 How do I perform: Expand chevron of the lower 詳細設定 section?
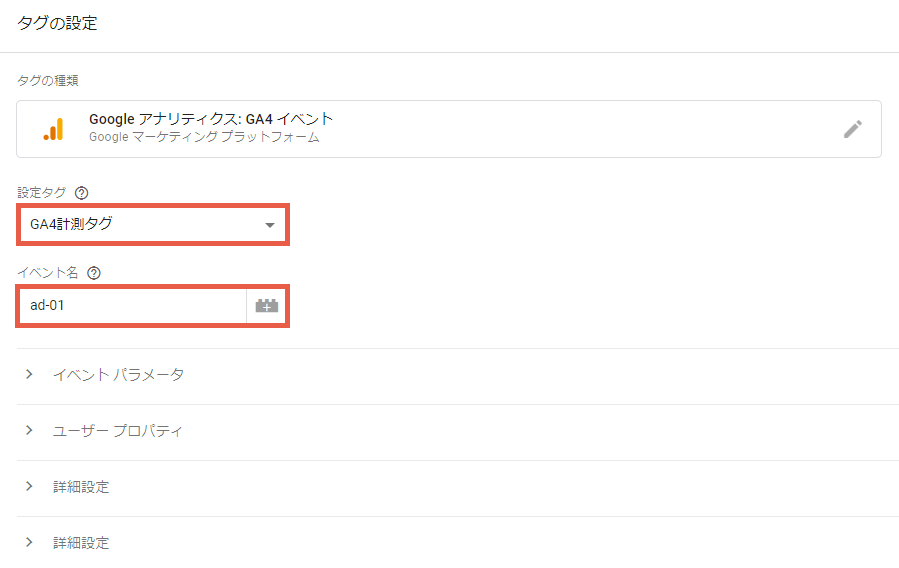click(29, 542)
